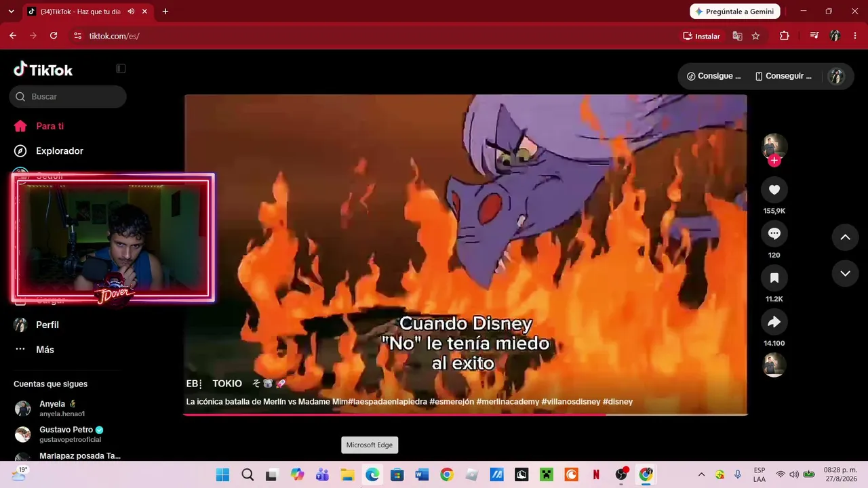Image resolution: width=868 pixels, height=488 pixels.
Task: Open the #disney hashtag
Action: [x=618, y=402]
